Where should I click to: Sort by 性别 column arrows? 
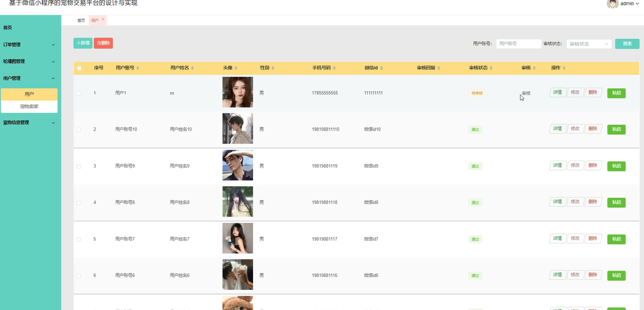273,68
